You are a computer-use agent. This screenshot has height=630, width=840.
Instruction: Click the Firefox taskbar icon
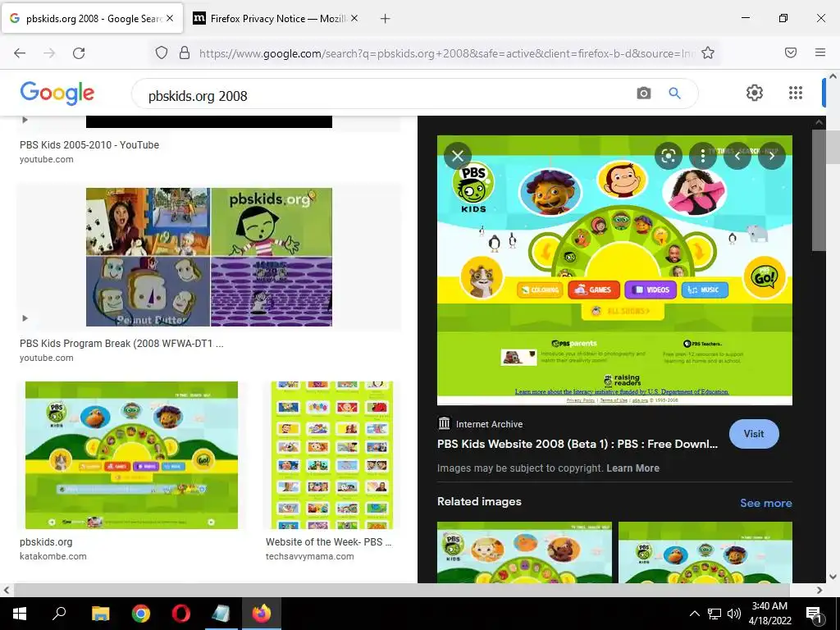point(262,614)
